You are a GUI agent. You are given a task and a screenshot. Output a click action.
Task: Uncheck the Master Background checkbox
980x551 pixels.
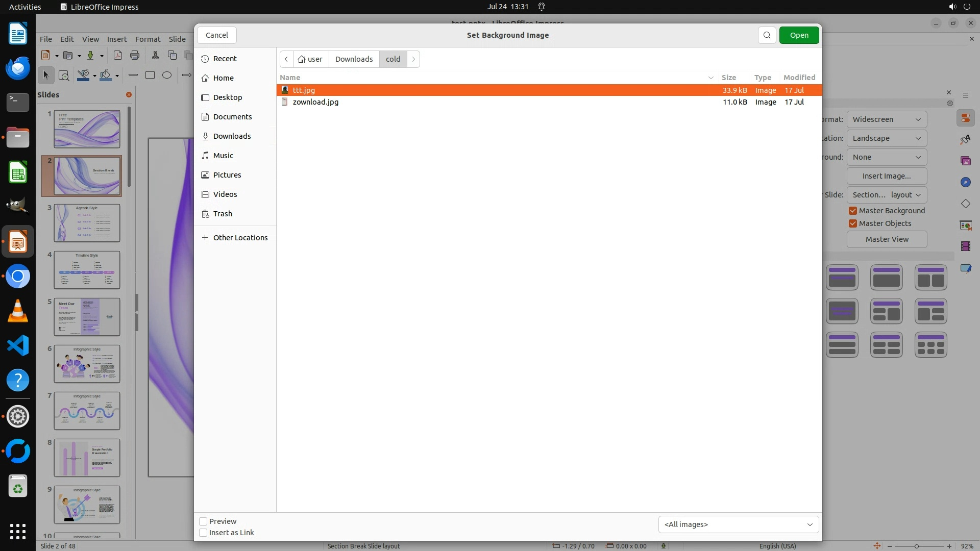point(853,211)
